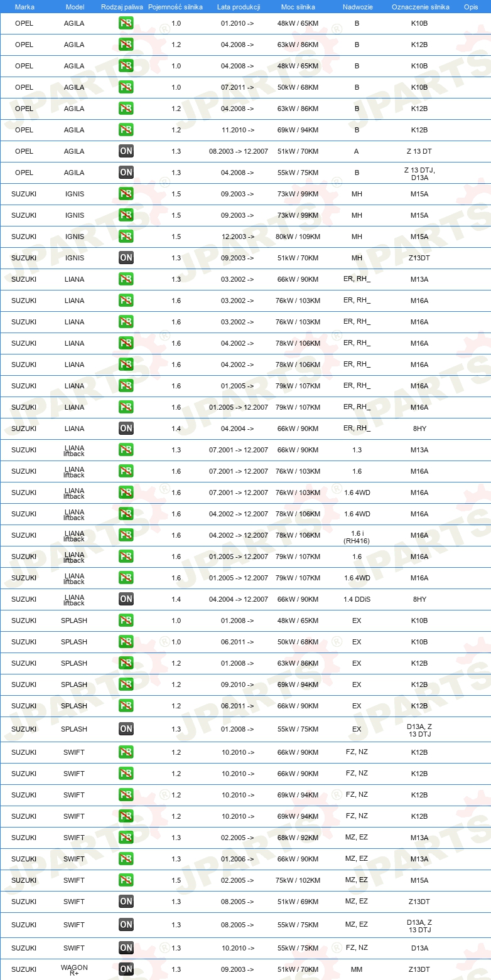Viewport: 491px width, 980px height.
Task: Click the Marka column header
Action: pyautogui.click(x=24, y=7)
